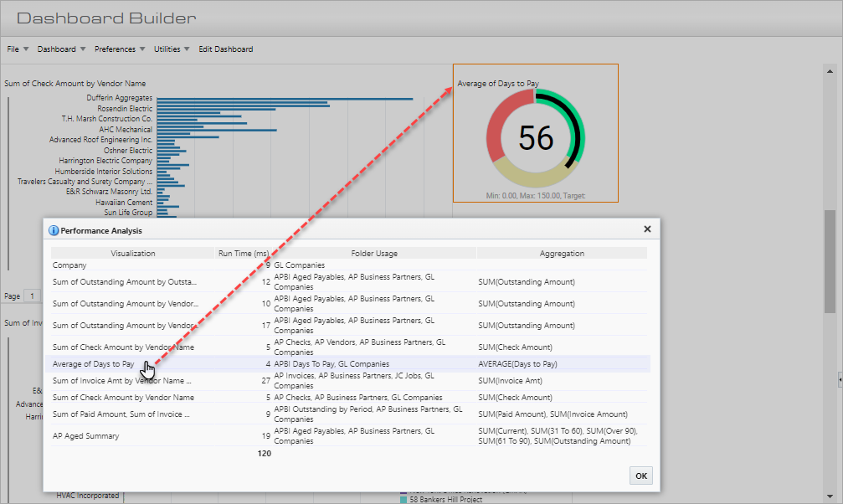
Task: Click Sum of Check Amount by Vendor Name title
Action: (x=75, y=84)
